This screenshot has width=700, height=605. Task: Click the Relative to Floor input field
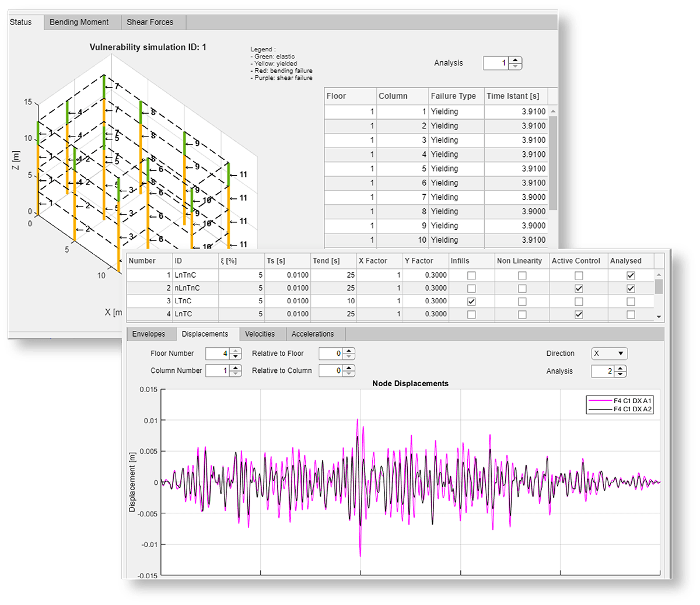331,354
